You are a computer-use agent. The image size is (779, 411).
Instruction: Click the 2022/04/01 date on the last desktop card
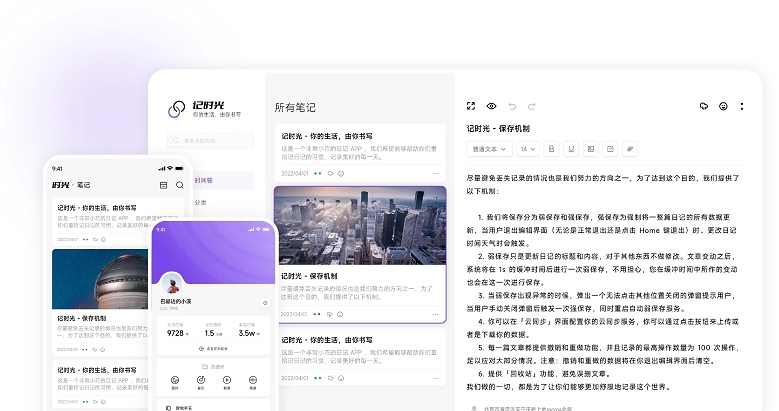[x=295, y=378]
